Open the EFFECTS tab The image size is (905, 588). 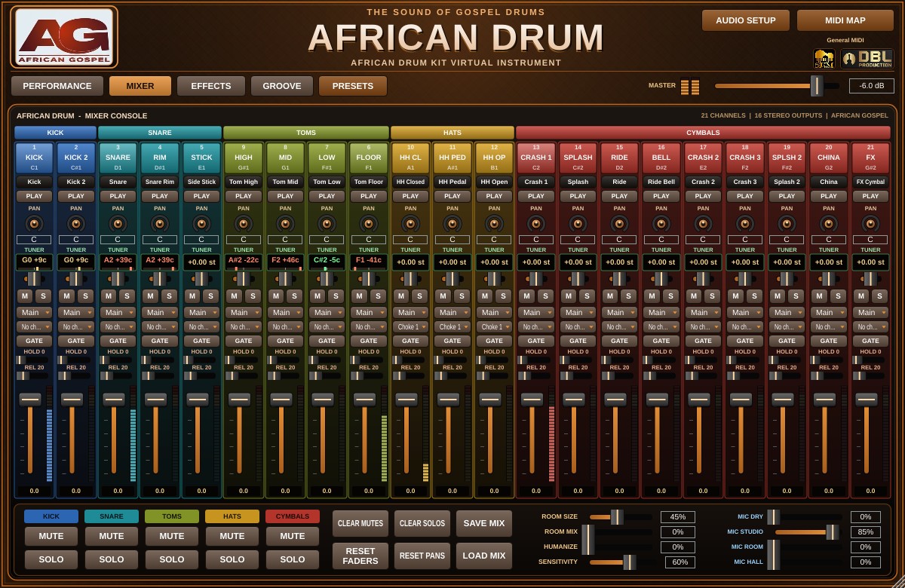point(211,86)
